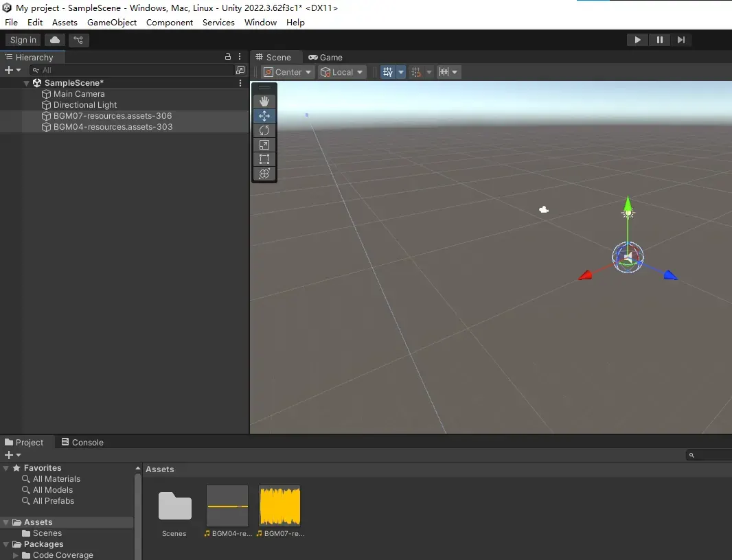Collapse the Assets folder tree
Image resolution: width=732 pixels, height=560 pixels.
point(6,522)
